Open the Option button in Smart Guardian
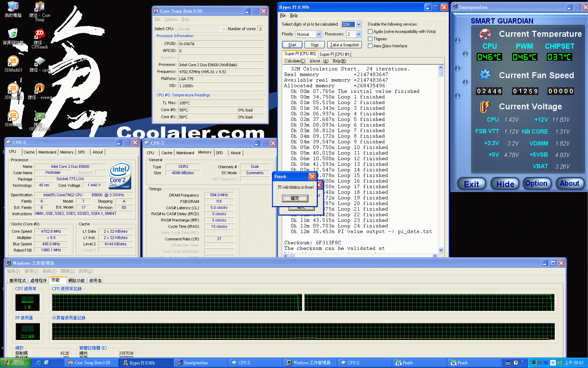The image size is (588, 368). pyautogui.click(x=536, y=183)
